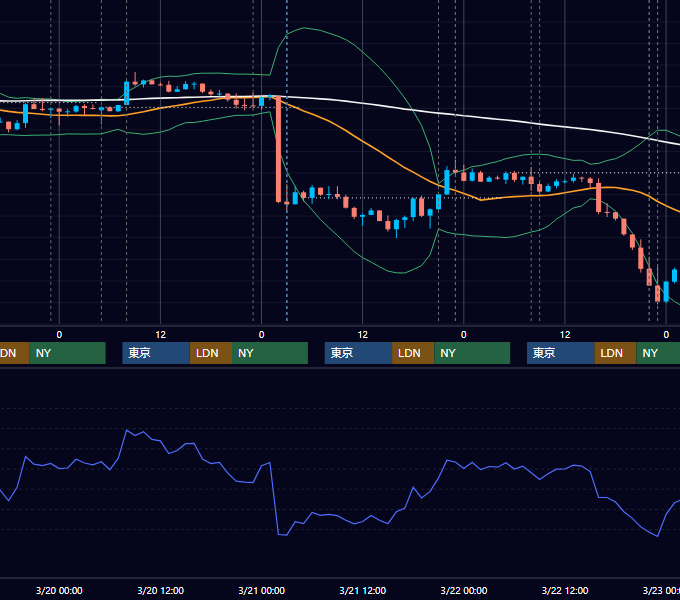
Task: Select the NY session block starting 3/21 evening
Action: coord(472,353)
